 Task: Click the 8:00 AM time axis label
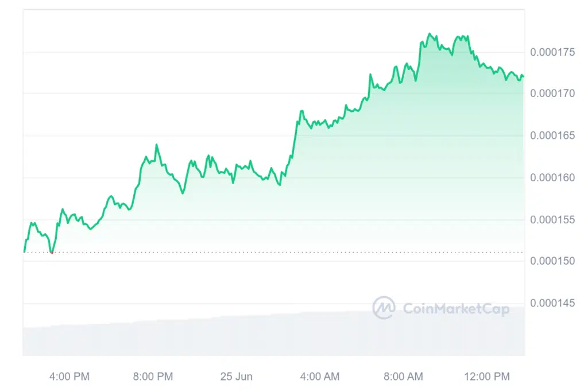pyautogui.click(x=403, y=377)
